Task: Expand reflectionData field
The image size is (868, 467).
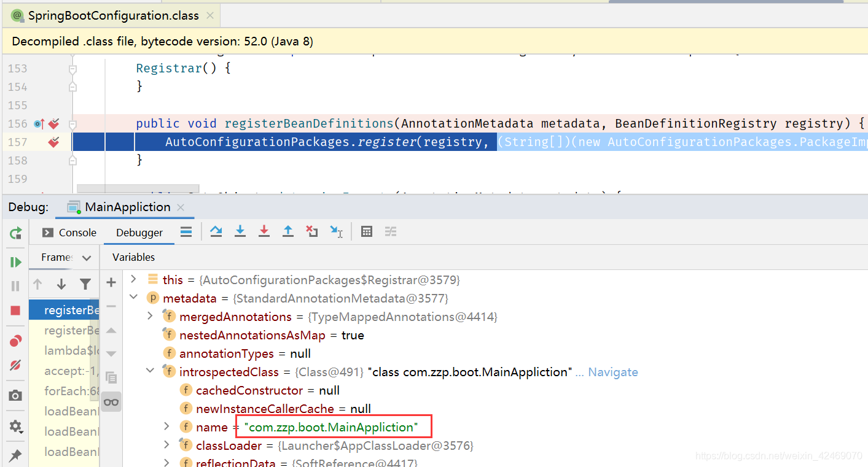Action: [166, 462]
